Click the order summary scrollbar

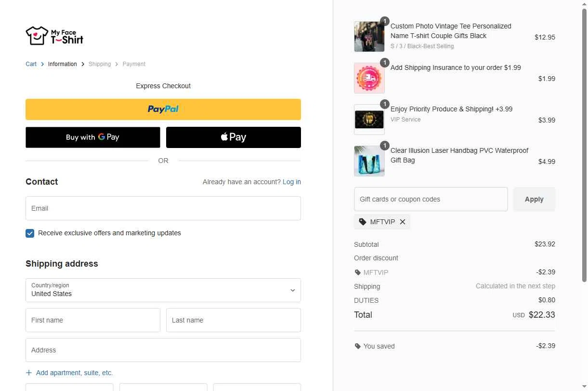coord(585,145)
